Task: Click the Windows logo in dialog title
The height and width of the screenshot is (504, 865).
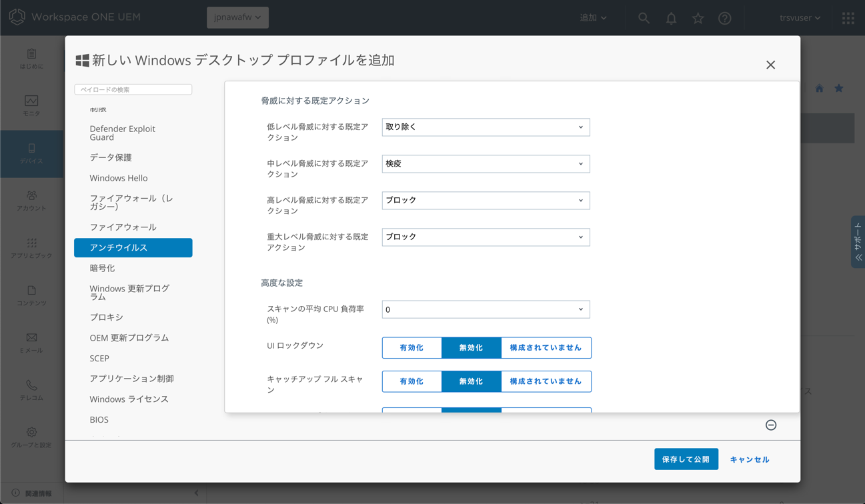Action: 82,61
